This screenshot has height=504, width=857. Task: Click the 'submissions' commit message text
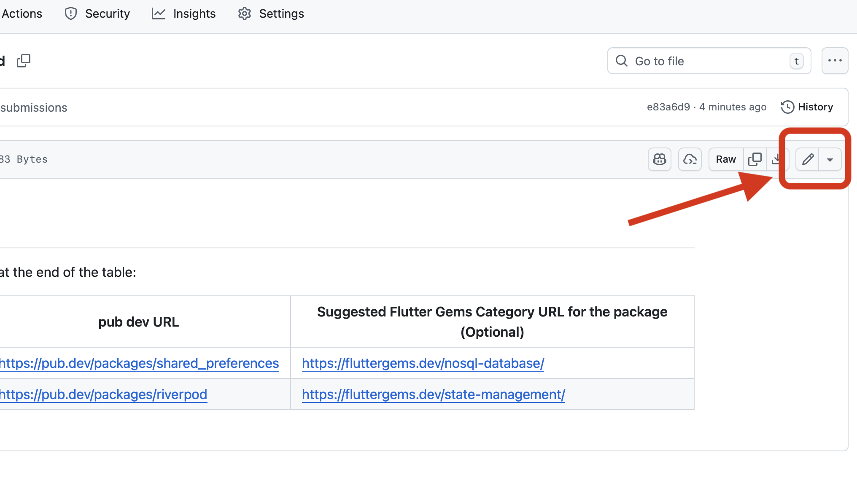(x=34, y=107)
